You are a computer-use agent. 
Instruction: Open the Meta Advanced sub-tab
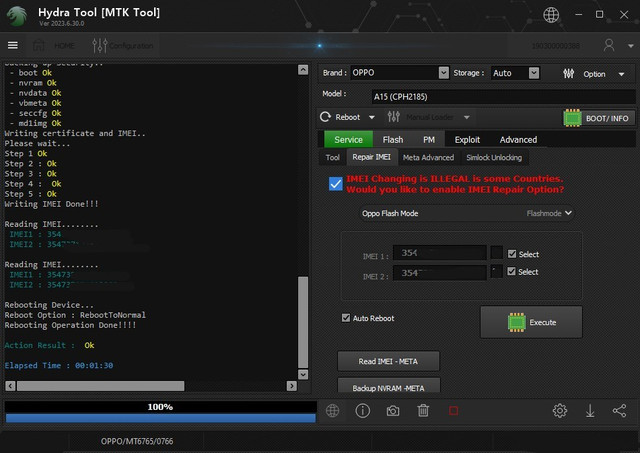[x=428, y=158]
